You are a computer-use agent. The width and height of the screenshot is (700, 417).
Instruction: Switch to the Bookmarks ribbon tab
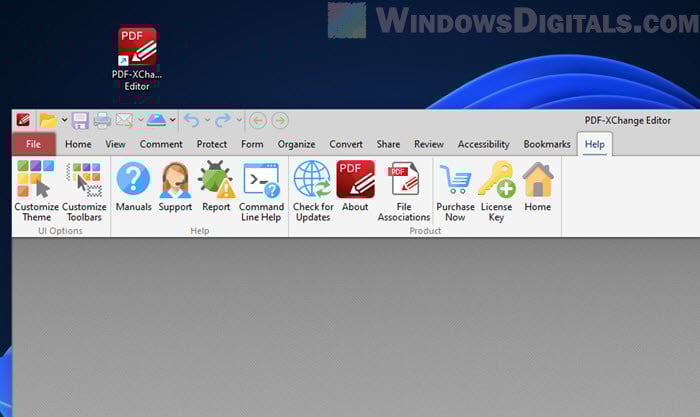click(x=547, y=144)
